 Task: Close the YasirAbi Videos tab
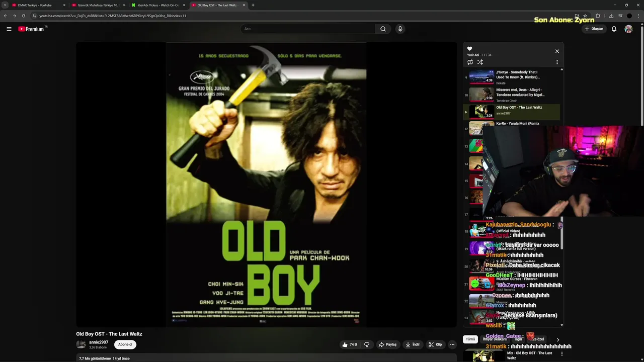(x=184, y=5)
